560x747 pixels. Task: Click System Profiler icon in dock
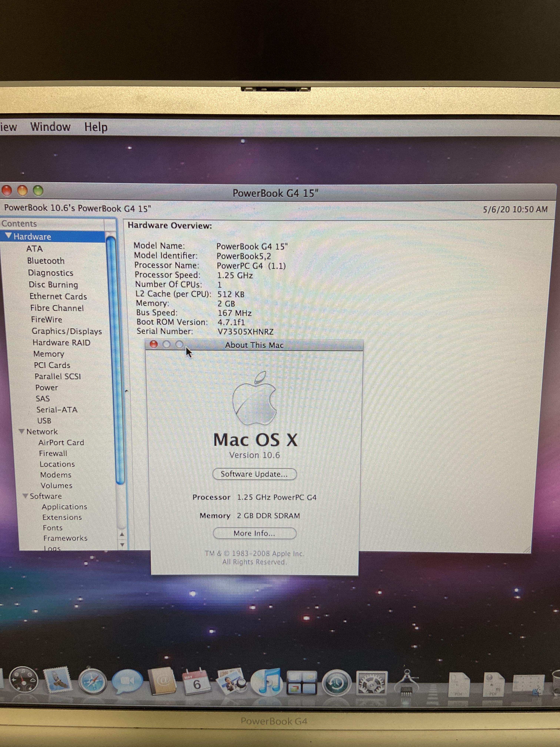[x=407, y=683]
